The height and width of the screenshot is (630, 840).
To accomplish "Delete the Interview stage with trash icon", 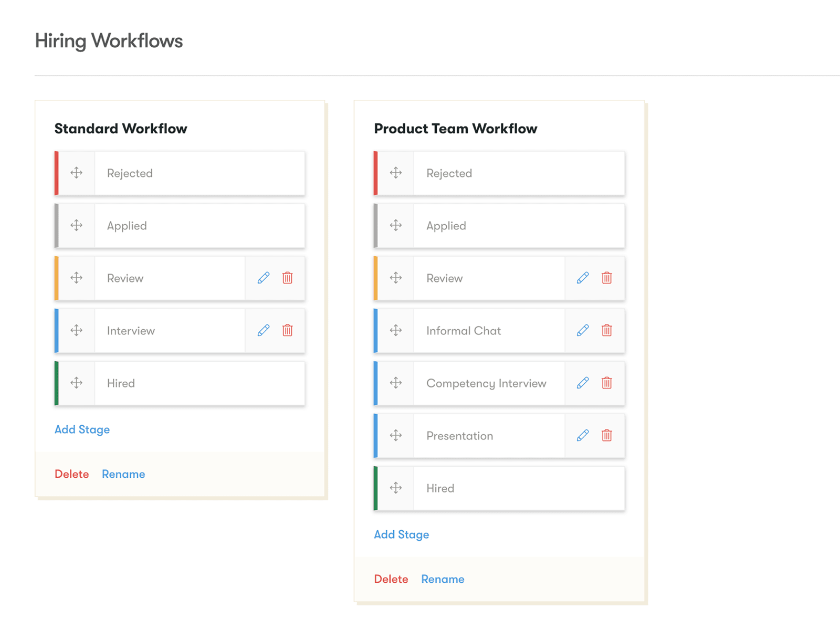I will pos(288,330).
